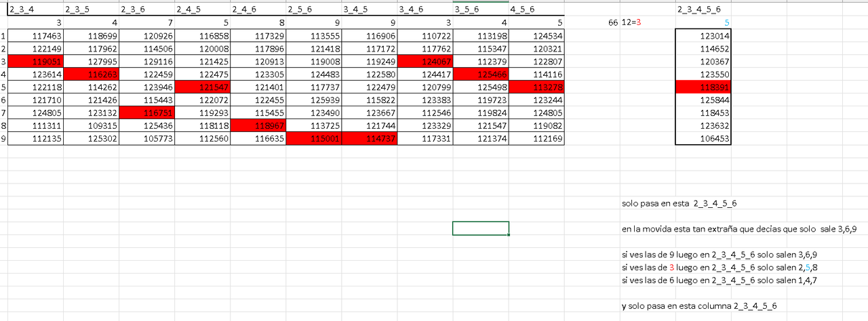Click note ending 'solo salen 1,4,7'

click(719, 280)
